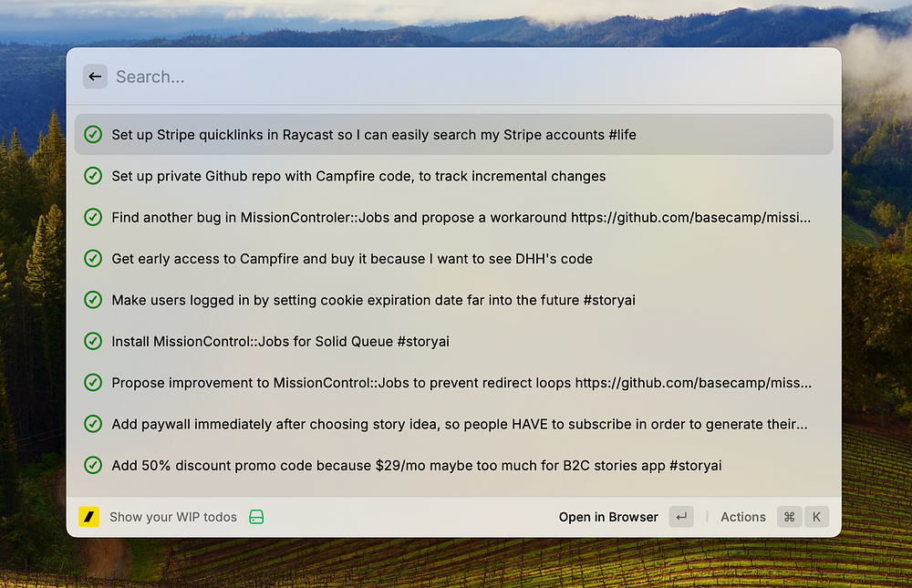Focus the Search input field
The width and height of the screenshot is (912, 588).
[456, 77]
